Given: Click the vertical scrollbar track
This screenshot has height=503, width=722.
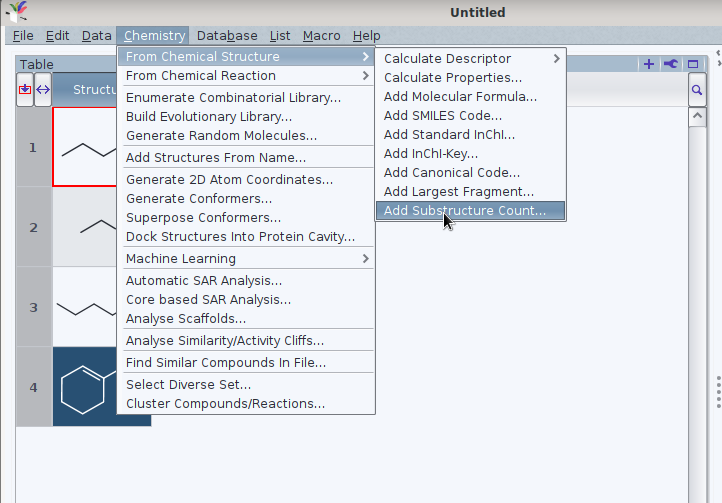Looking at the screenshot, I should click(x=697, y=300).
